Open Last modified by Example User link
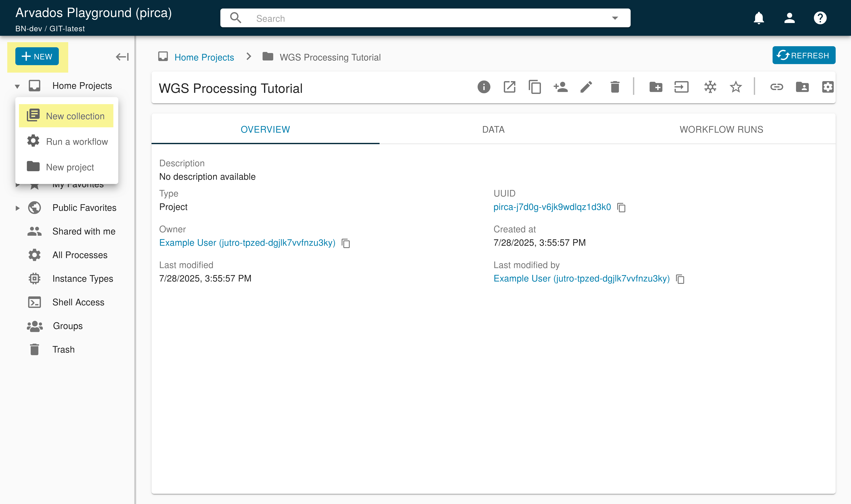This screenshot has width=851, height=504. 581,278
